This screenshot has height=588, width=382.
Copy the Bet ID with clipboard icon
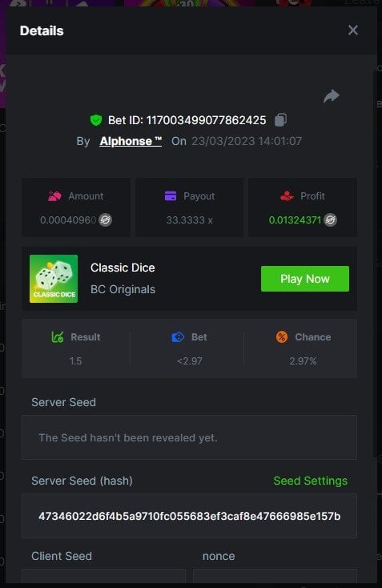click(281, 120)
